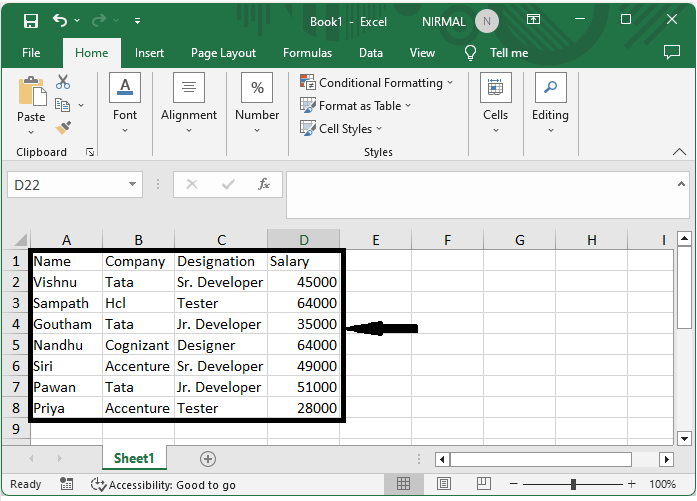This screenshot has height=501, width=697.
Task: Open the File menu
Action: pyautogui.click(x=31, y=53)
